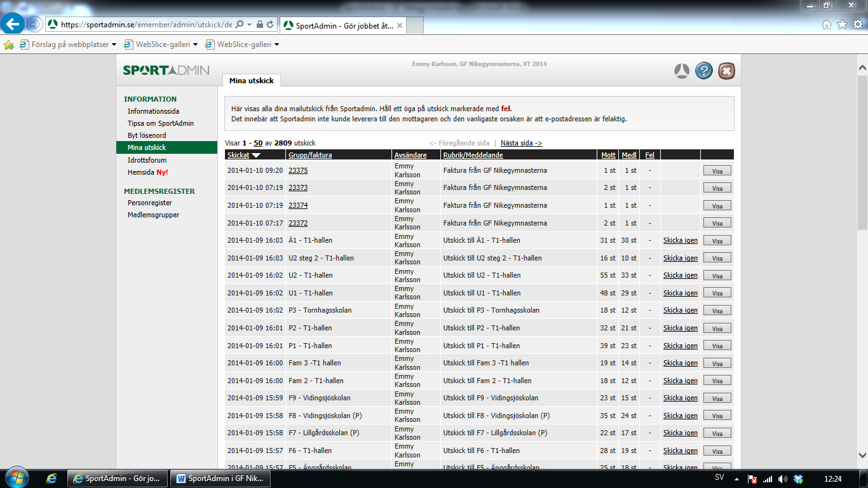Select the Mina utskick tab
868x488 pixels.
[251, 81]
